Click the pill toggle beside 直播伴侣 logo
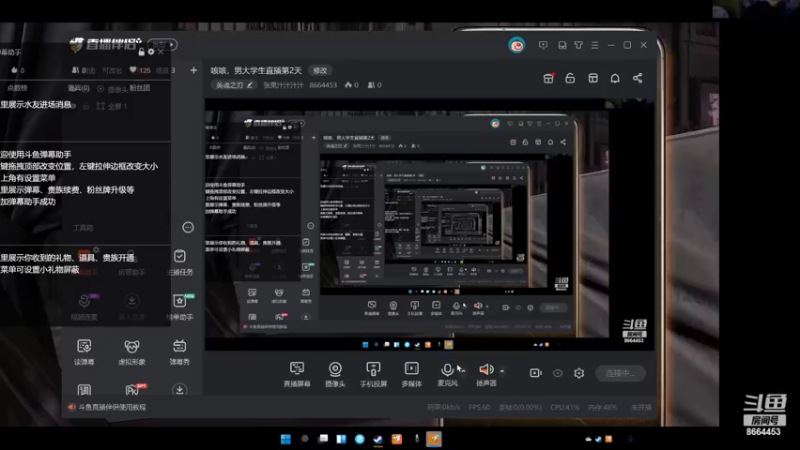 tap(163, 44)
